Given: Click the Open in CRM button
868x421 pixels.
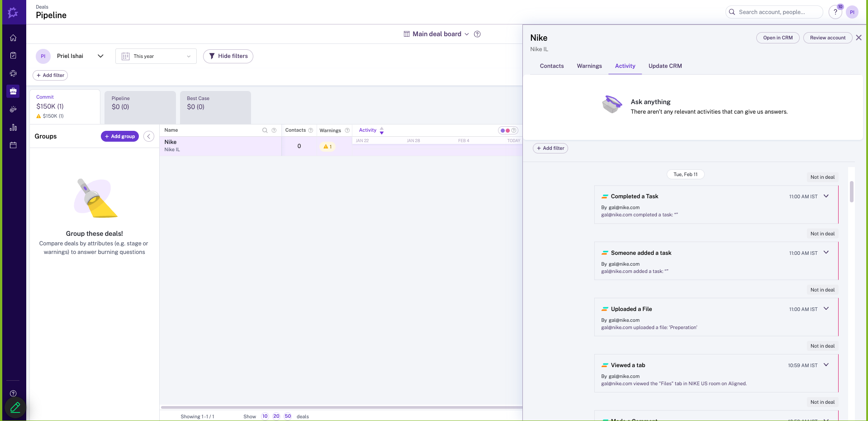Looking at the screenshot, I should [778, 38].
